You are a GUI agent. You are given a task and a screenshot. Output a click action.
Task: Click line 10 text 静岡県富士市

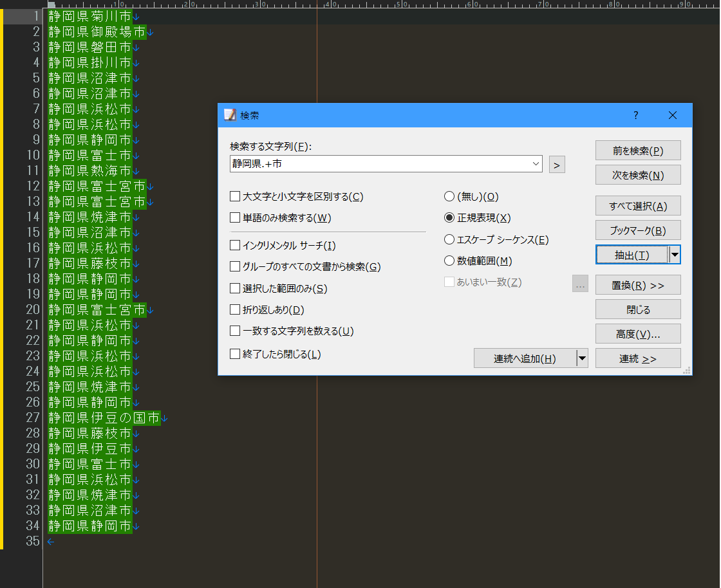click(x=90, y=155)
